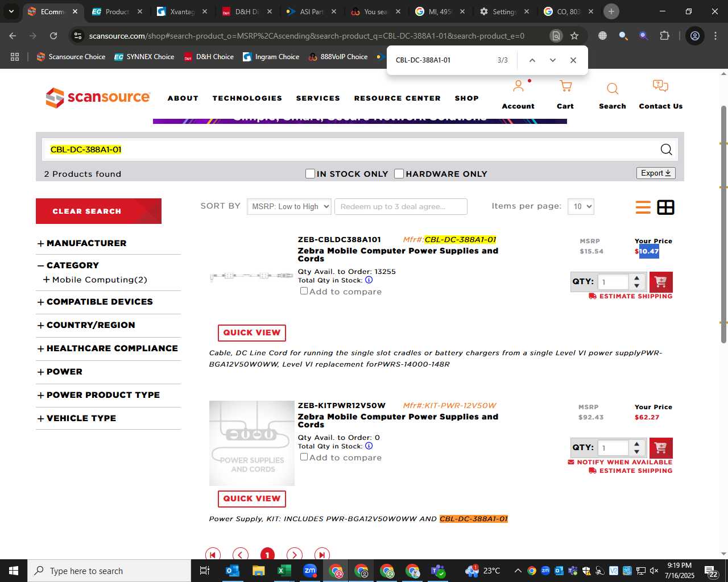Estimate shipping for ZEB-CBLDC388A101
The width and height of the screenshot is (728, 582).
tap(631, 296)
